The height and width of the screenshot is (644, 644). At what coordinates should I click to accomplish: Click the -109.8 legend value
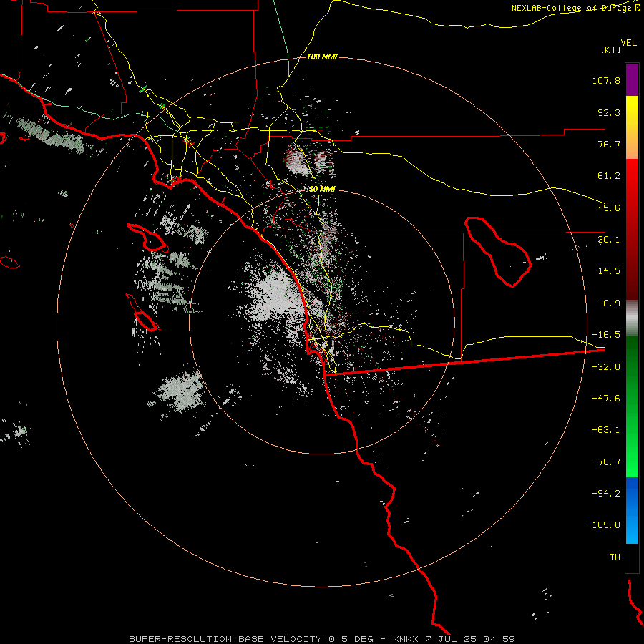click(x=603, y=525)
